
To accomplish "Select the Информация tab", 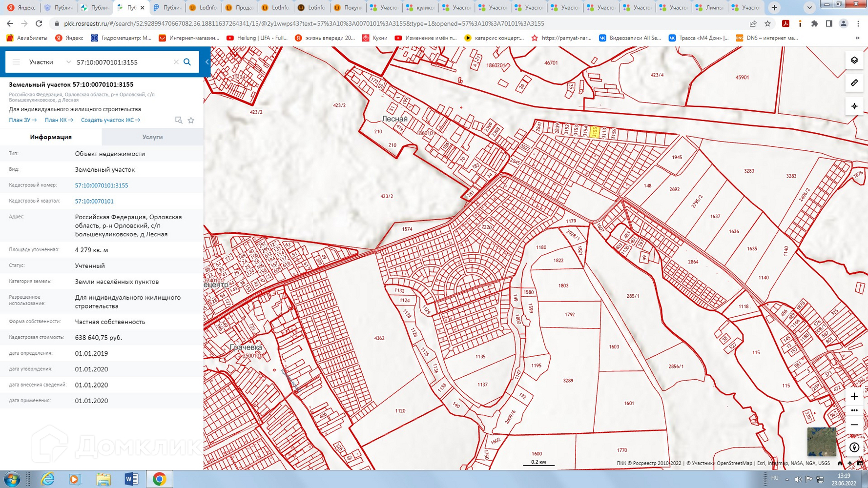I will (x=51, y=137).
